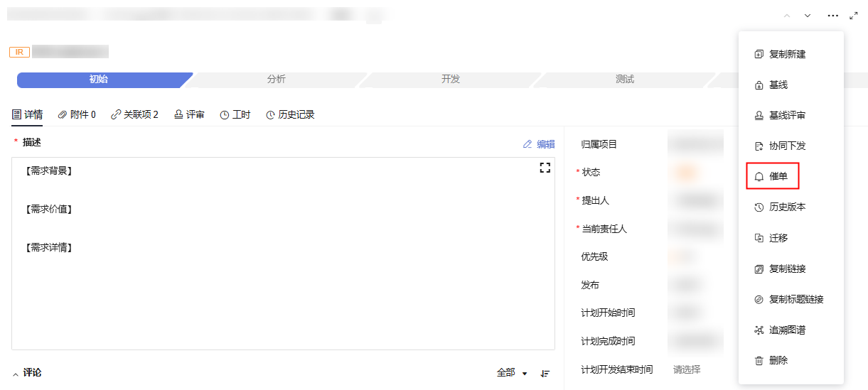868x390 pixels.
Task: Go to previous item with up chevron
Action: [x=786, y=16]
